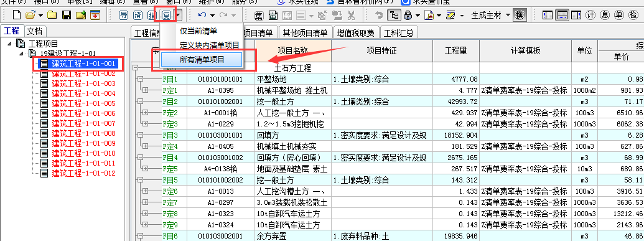The width and height of the screenshot is (644, 241).
Task: Open project with the open-folder icon
Action: tap(30, 16)
